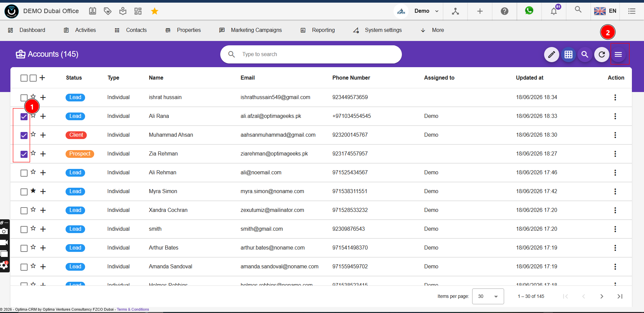
Task: Expand the More navigation menu
Action: [432, 30]
